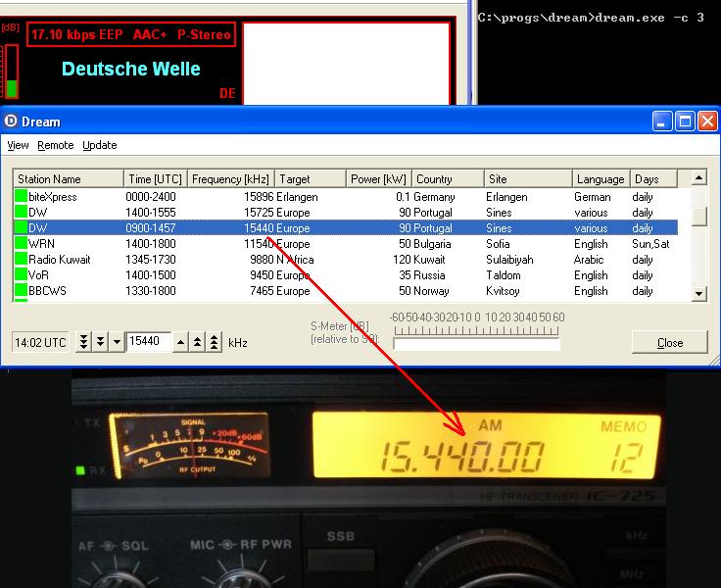The image size is (721, 588).
Task: Click the 17.10 kbps EEP AAC+ label
Action: point(131,34)
